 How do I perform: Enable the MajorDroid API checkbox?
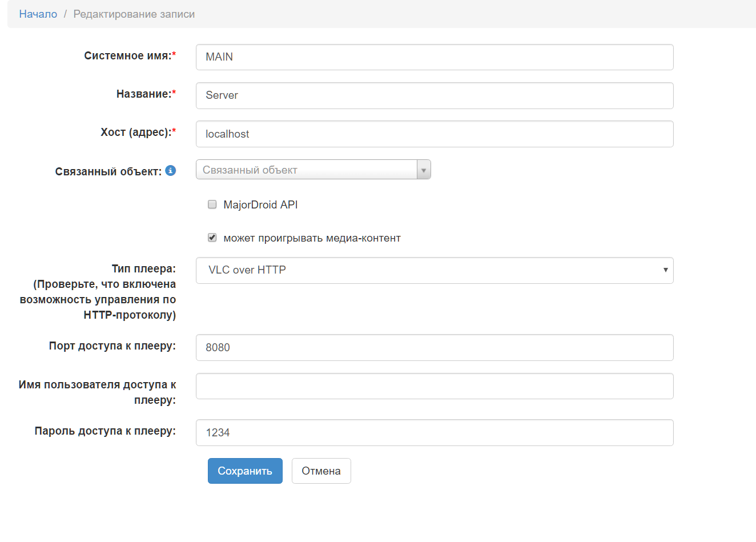(212, 204)
